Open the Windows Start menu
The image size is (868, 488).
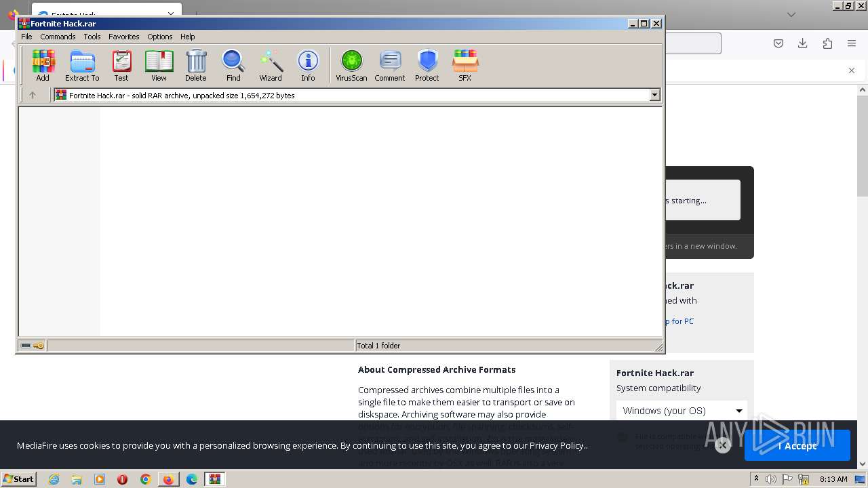[18, 479]
